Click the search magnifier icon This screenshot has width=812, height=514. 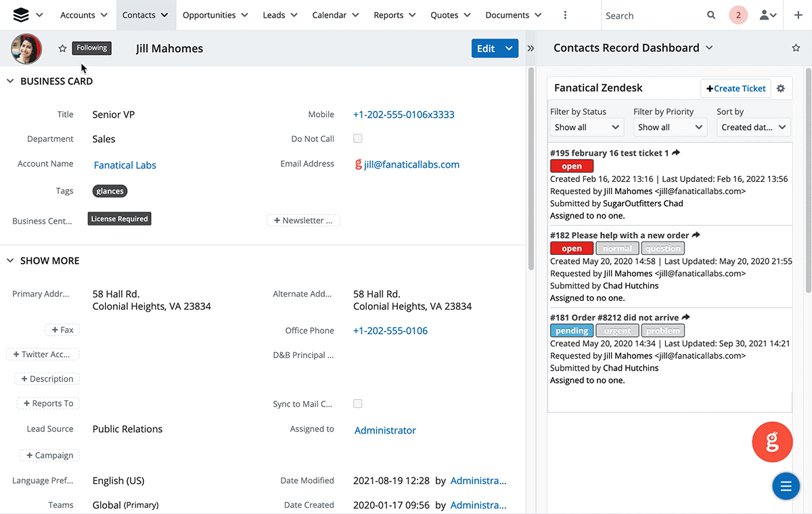pyautogui.click(x=711, y=15)
